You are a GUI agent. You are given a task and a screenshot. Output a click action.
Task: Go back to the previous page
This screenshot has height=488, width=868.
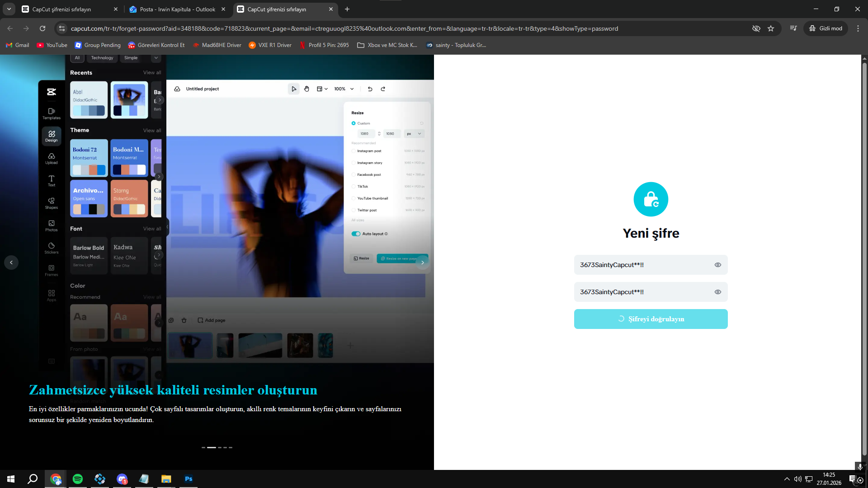(10, 28)
